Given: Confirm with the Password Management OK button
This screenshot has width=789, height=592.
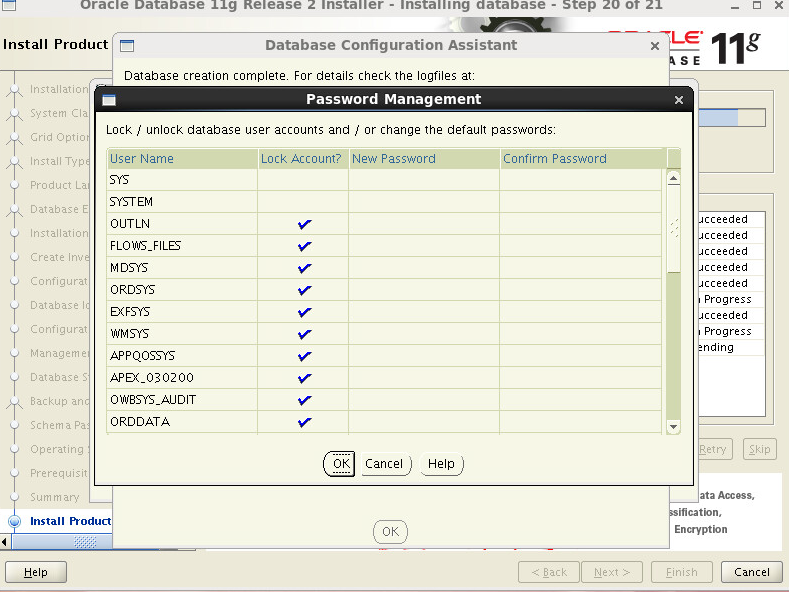Looking at the screenshot, I should coord(340,464).
